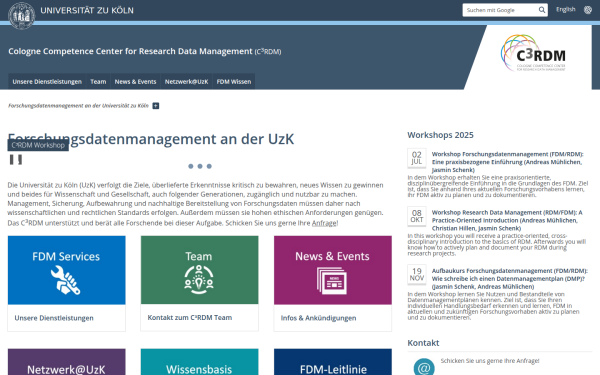Click the FDM Services wrench icon
The image size is (600, 375).
coord(65,280)
